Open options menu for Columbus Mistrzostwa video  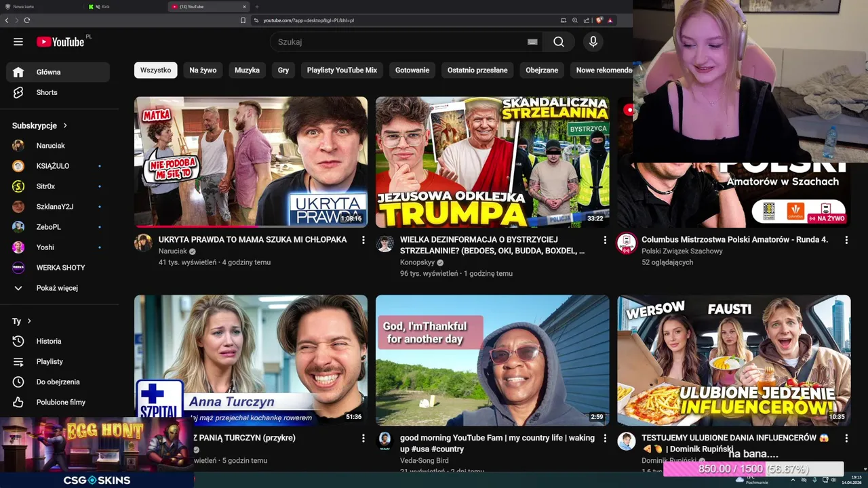click(x=846, y=240)
